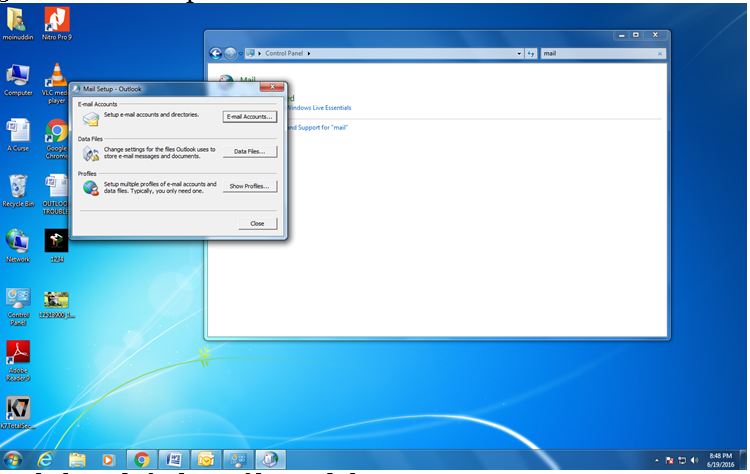The image size is (750, 474).
Task: Launch Internet Explorer from the taskbar
Action: 45,460
